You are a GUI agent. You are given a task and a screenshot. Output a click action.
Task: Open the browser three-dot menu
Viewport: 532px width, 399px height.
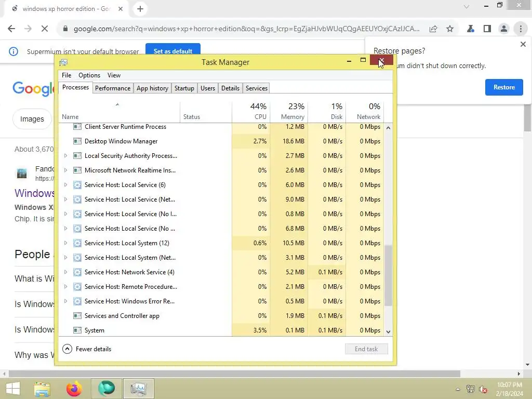(x=521, y=29)
